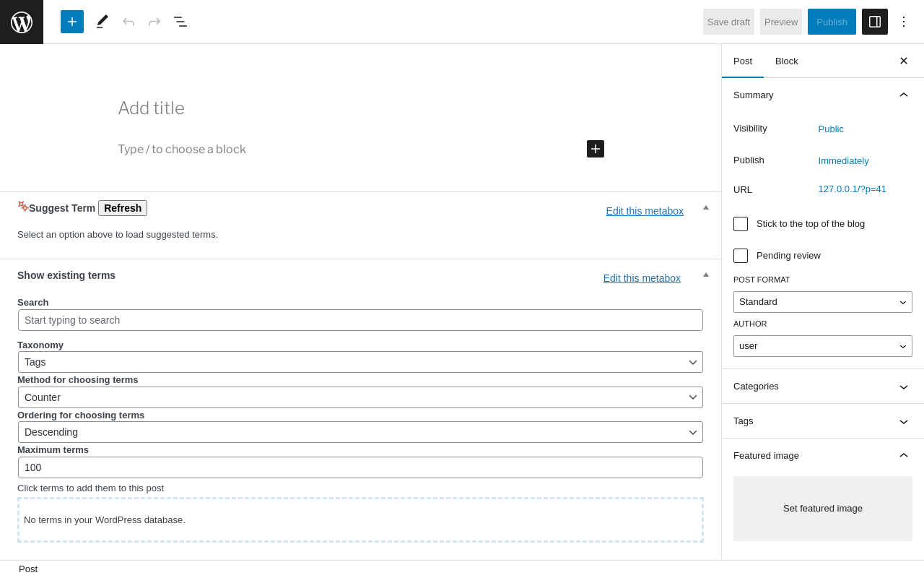Switch to the Block tab
The width and height of the screenshot is (924, 578).
[787, 61]
